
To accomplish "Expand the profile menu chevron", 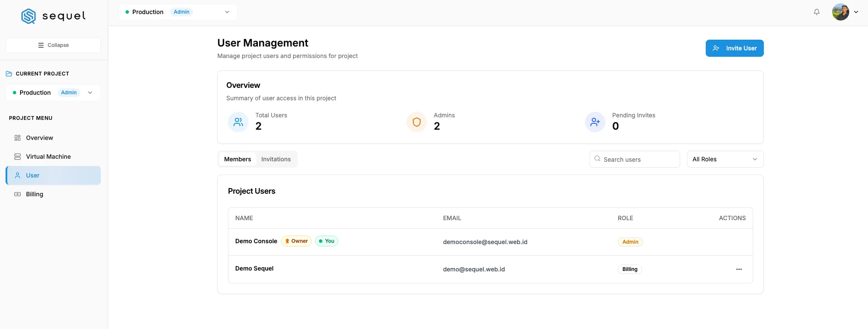I will pyautogui.click(x=856, y=12).
